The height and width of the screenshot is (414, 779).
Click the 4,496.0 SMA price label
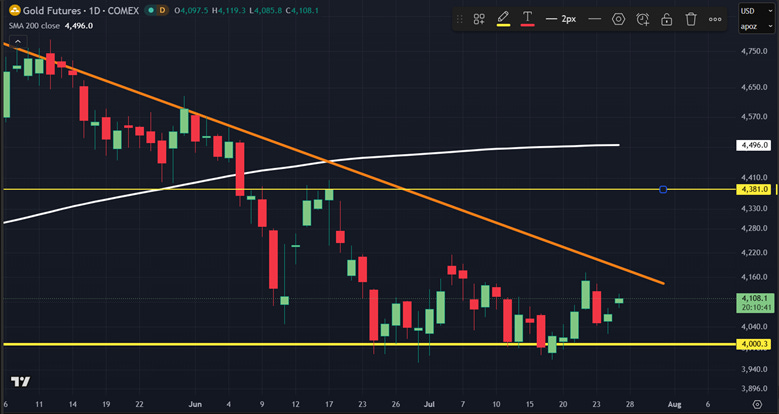(x=755, y=145)
